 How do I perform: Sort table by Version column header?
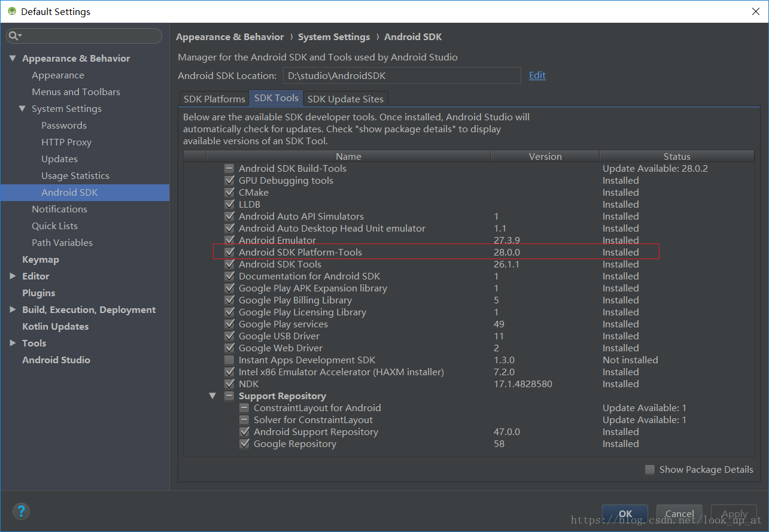click(x=545, y=157)
